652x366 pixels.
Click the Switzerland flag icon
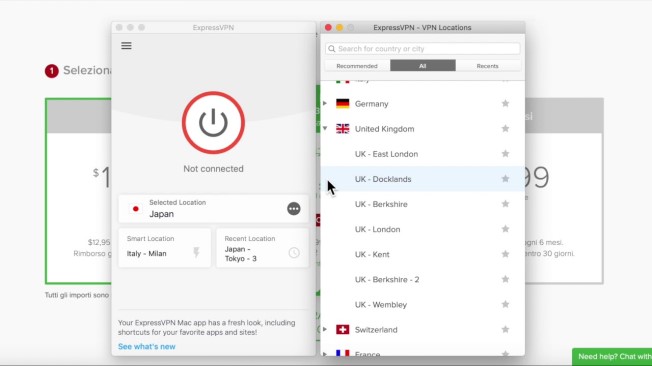coord(343,329)
